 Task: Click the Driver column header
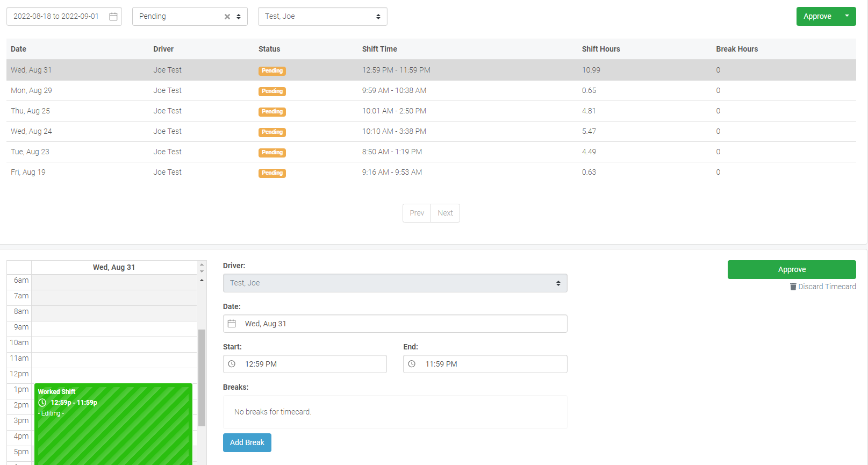pyautogui.click(x=163, y=49)
